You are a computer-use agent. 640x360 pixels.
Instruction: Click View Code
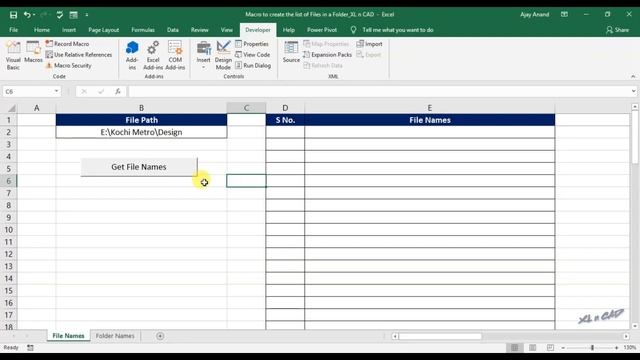click(x=253, y=55)
